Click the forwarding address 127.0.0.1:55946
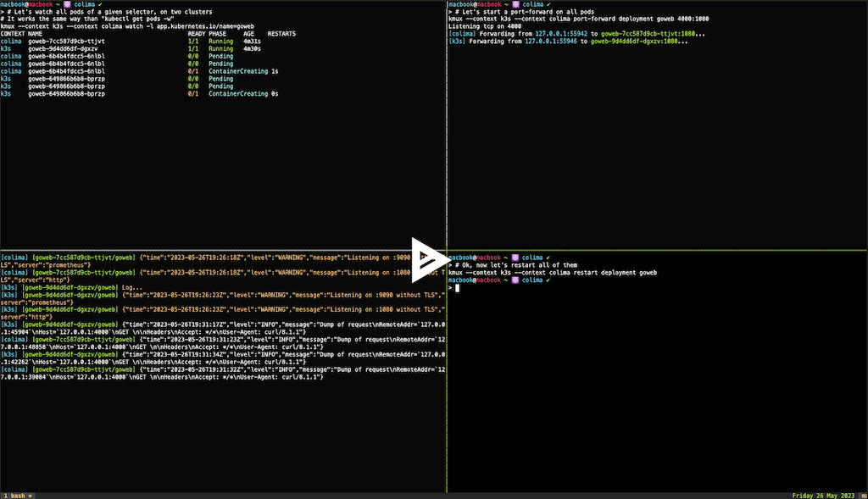 coord(551,42)
